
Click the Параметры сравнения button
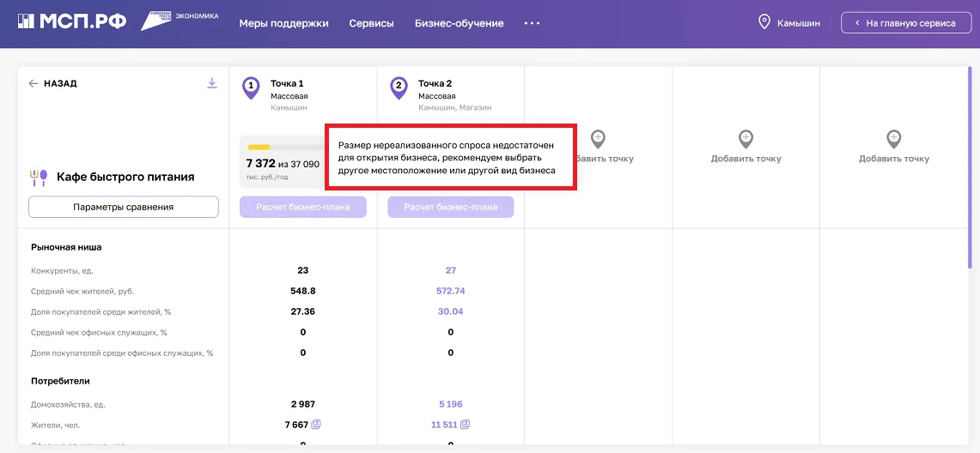[x=124, y=207]
